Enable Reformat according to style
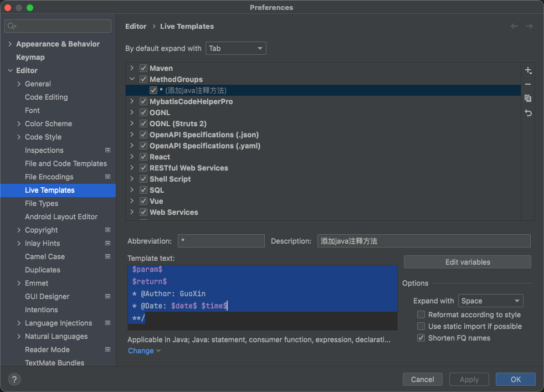Image resolution: width=544 pixels, height=392 pixels. tap(421, 314)
